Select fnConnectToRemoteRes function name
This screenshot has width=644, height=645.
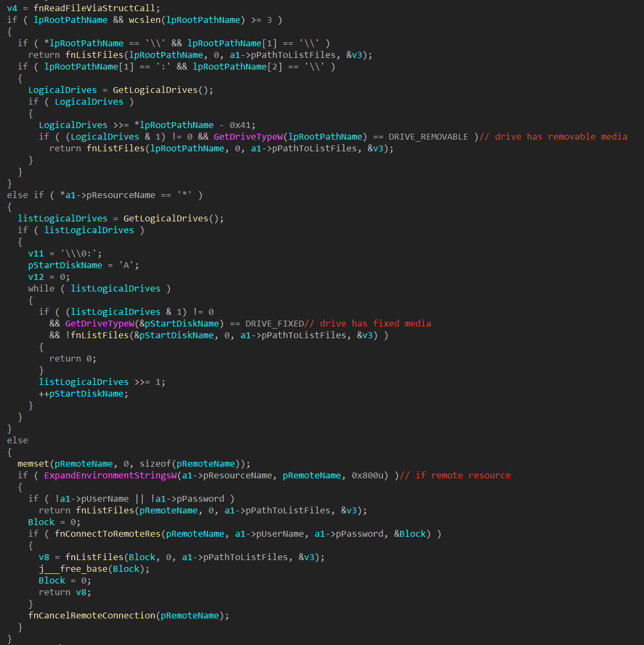(108, 534)
